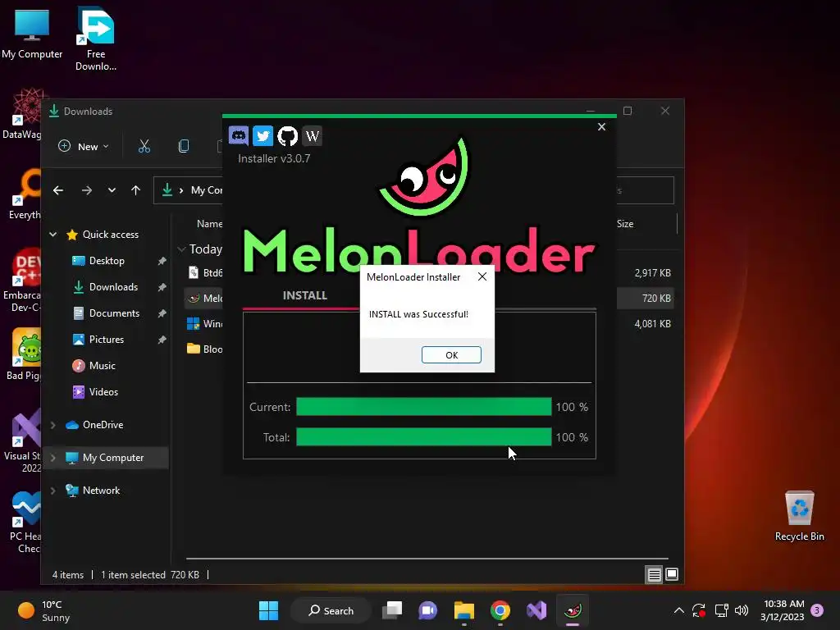This screenshot has width=840, height=630.
Task: Open Task View from the taskbar
Action: point(392,610)
